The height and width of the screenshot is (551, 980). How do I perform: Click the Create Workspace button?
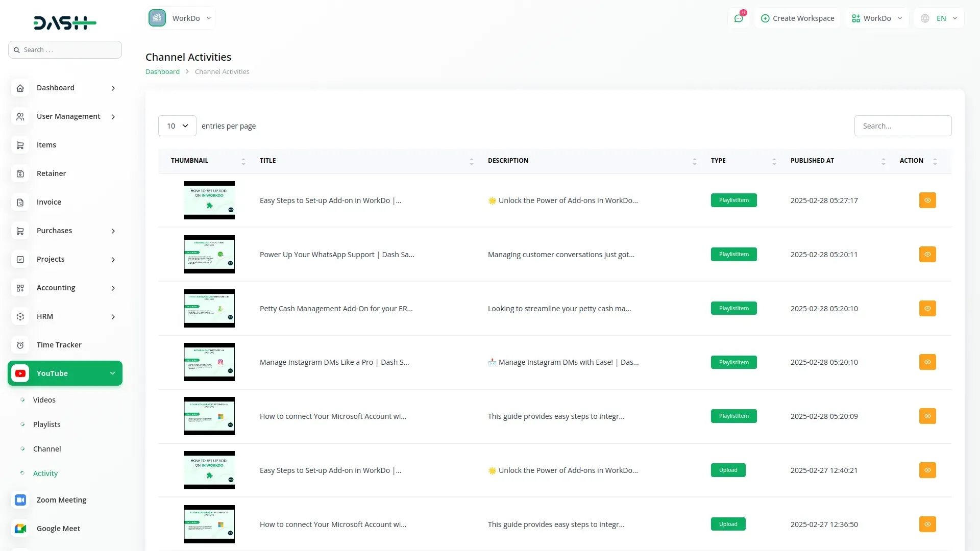click(x=797, y=18)
